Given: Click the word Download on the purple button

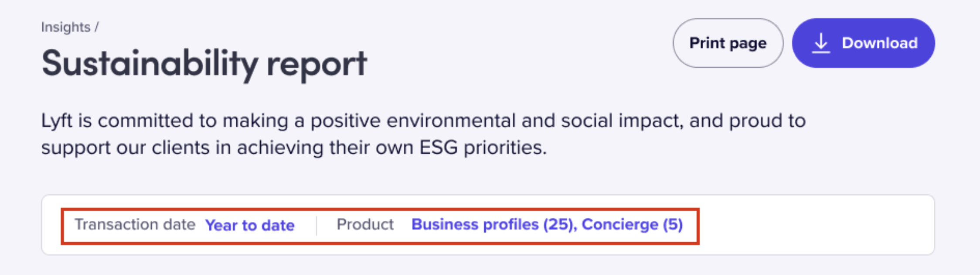Looking at the screenshot, I should [880, 43].
